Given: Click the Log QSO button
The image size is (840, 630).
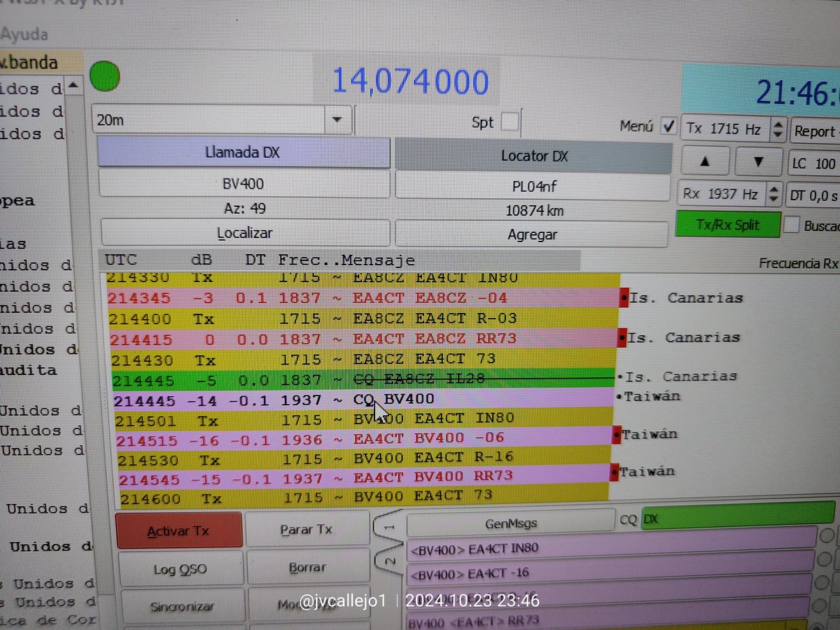Looking at the screenshot, I should [180, 569].
